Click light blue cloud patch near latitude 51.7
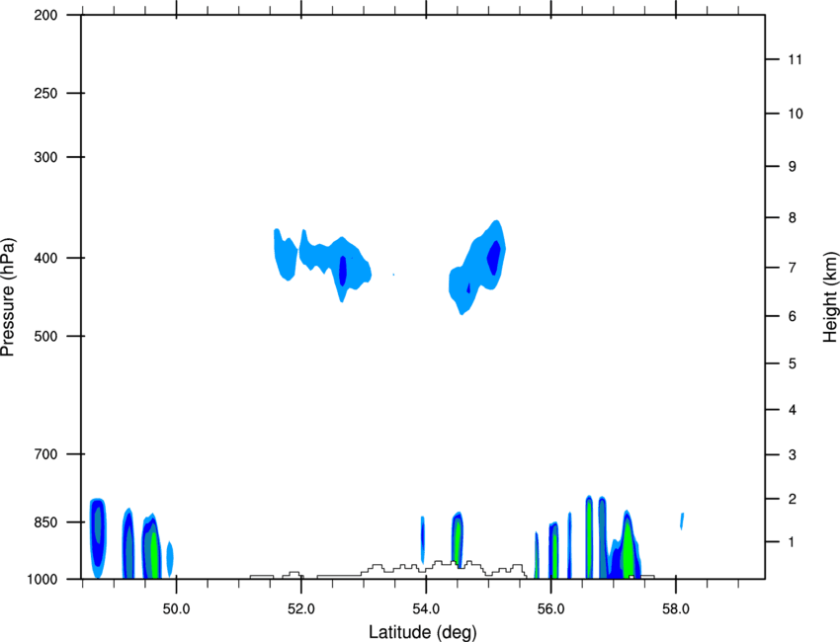The image size is (840, 642). pyautogui.click(x=285, y=255)
